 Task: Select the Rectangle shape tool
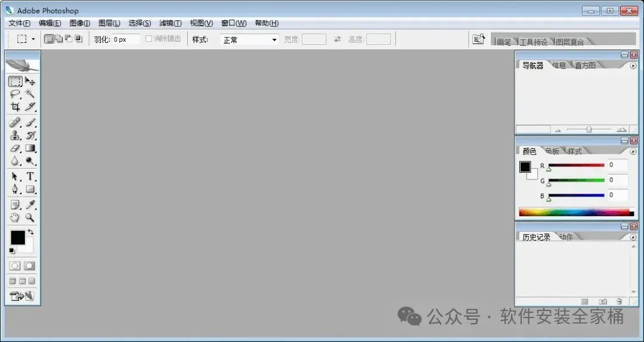30,189
